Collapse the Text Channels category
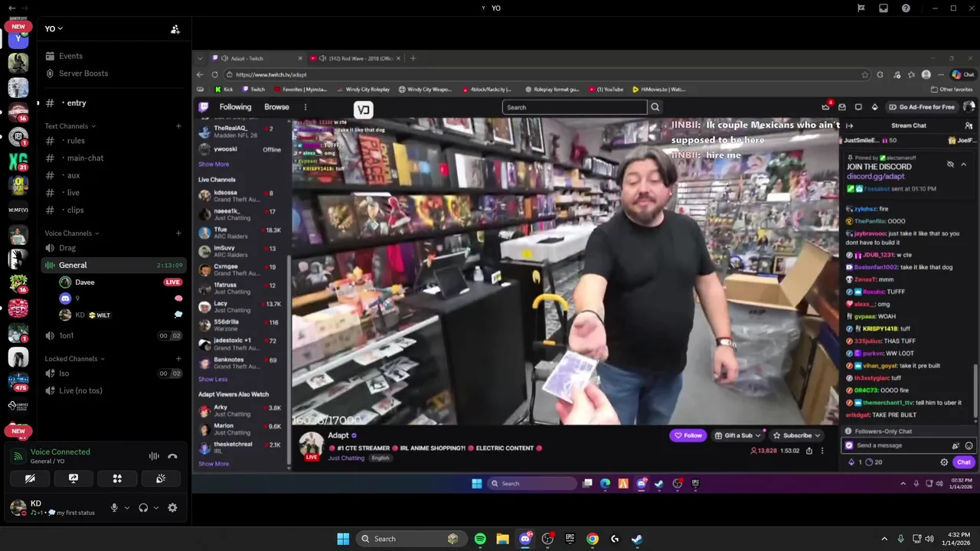Image resolution: width=980 pixels, height=551 pixels. 70,126
